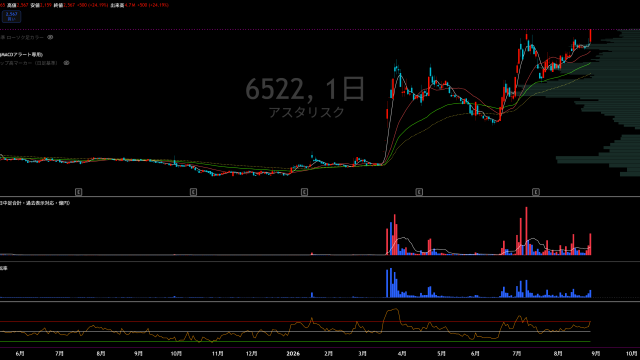This screenshot has height=360, width=640.
Task: Select the MACDアラート専用 indicator legend
Action: click(21, 54)
